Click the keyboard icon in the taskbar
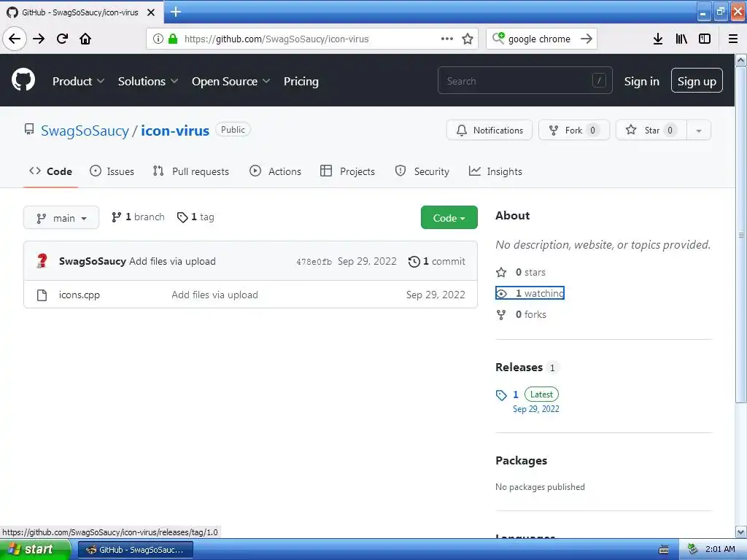Viewport: 747px width, 560px height. pos(664,550)
